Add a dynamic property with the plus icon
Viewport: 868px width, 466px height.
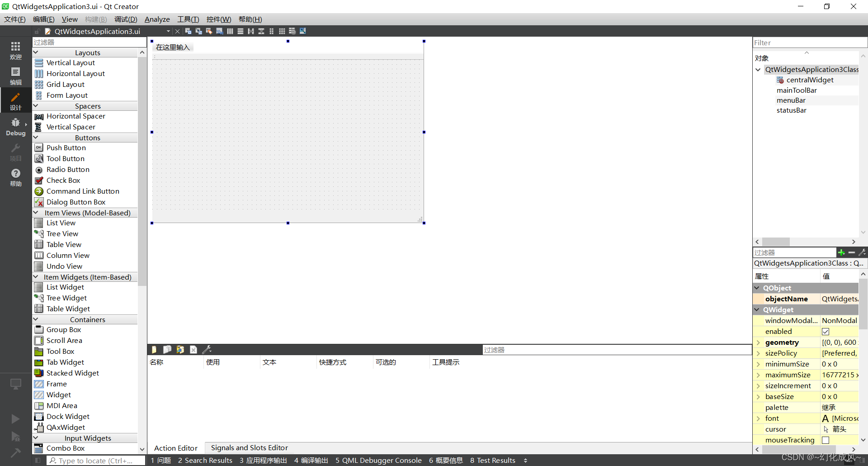coord(841,252)
